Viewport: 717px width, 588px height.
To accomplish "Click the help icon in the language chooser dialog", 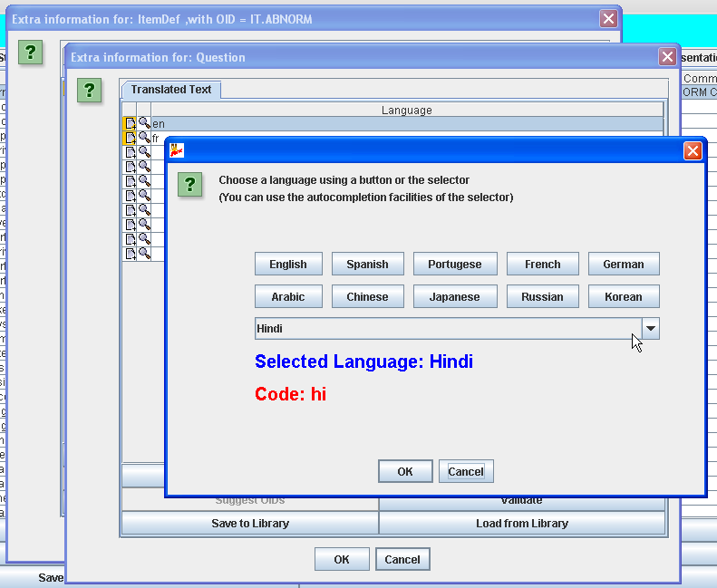I will 189,185.
